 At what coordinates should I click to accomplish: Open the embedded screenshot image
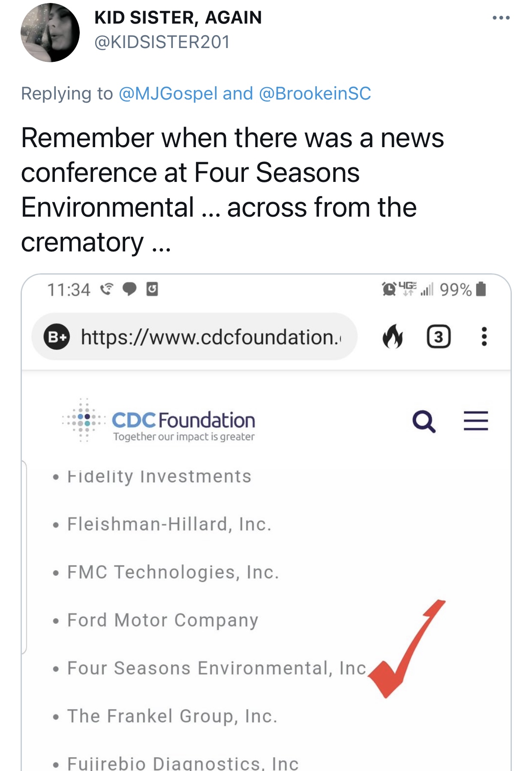266,522
